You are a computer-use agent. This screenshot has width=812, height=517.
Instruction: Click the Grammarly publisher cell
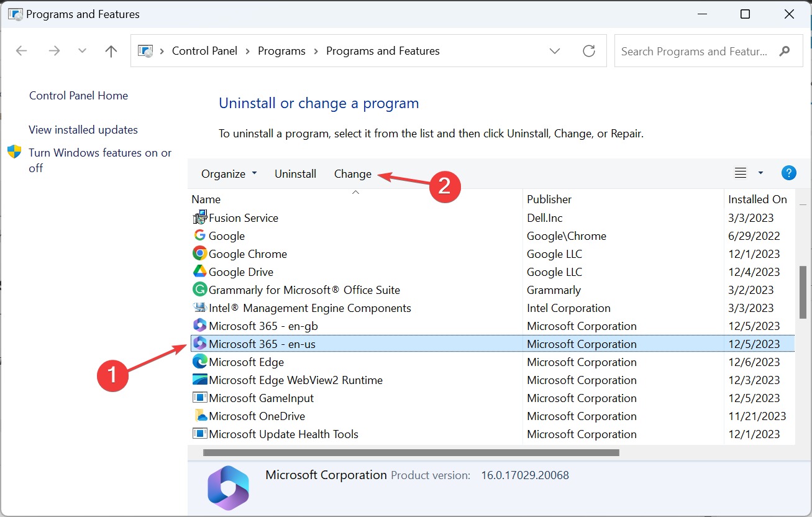pyautogui.click(x=554, y=290)
